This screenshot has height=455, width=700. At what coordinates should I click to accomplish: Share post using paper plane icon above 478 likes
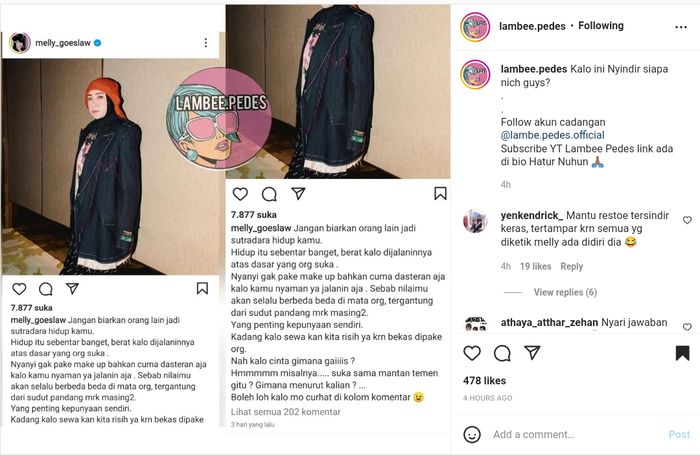click(x=532, y=353)
